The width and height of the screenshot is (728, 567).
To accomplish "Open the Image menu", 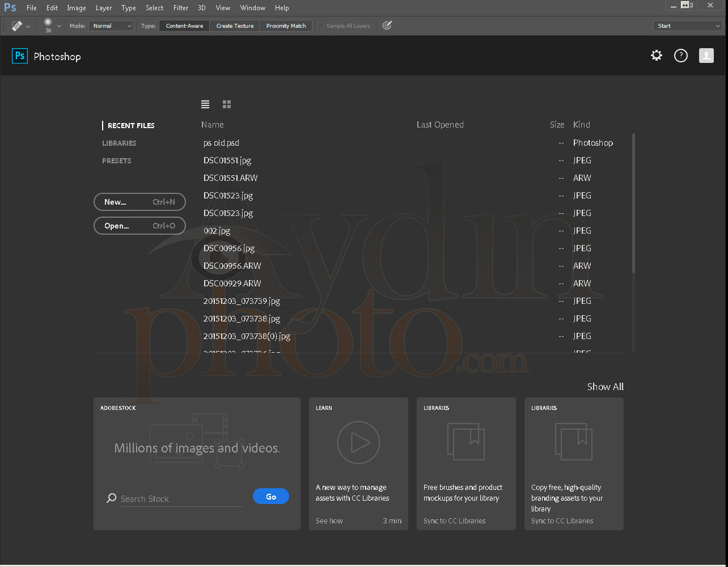I will pos(77,8).
